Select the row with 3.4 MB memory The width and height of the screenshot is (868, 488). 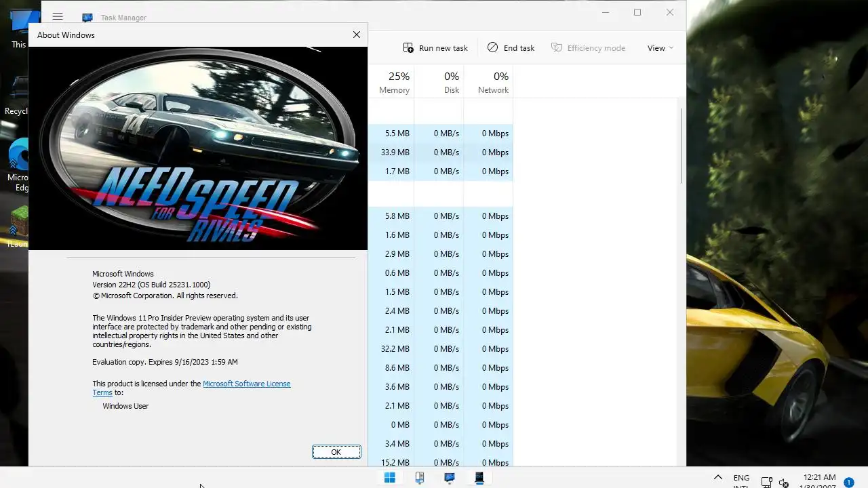[x=440, y=444]
